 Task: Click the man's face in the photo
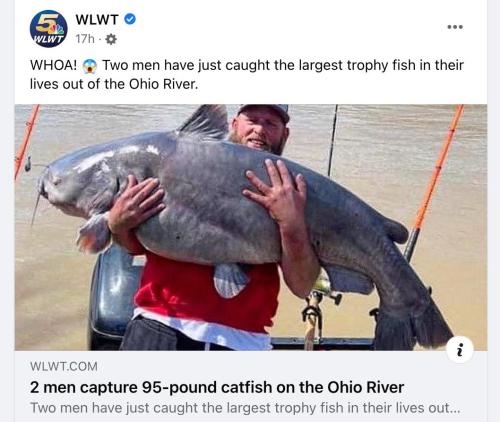(x=258, y=131)
